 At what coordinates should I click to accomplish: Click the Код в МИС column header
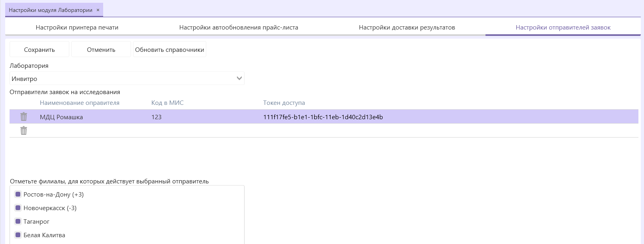[x=167, y=103]
